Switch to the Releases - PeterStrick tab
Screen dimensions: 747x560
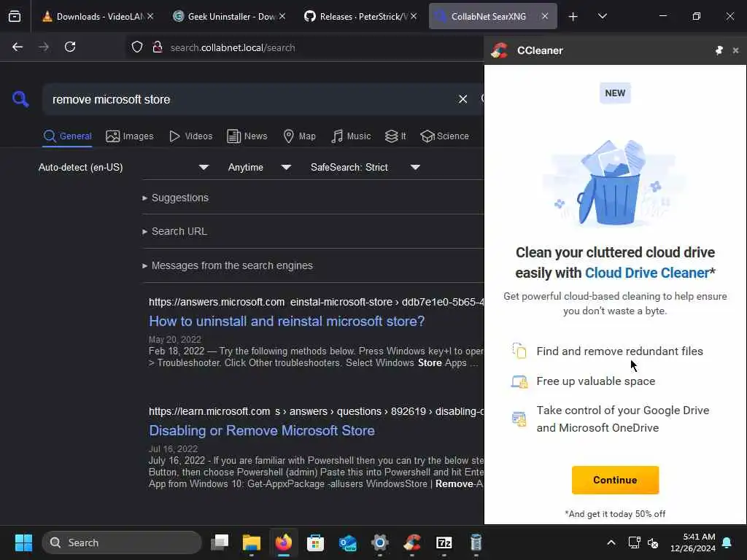356,17
